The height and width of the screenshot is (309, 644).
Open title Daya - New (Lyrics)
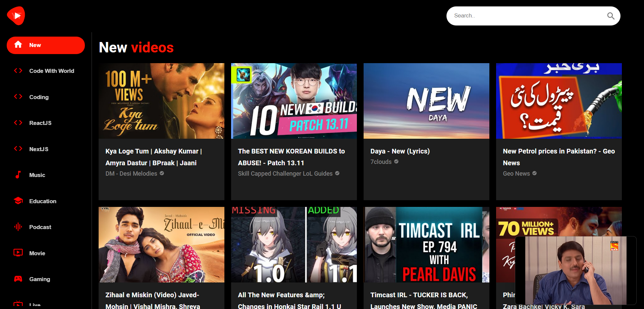pyautogui.click(x=400, y=151)
